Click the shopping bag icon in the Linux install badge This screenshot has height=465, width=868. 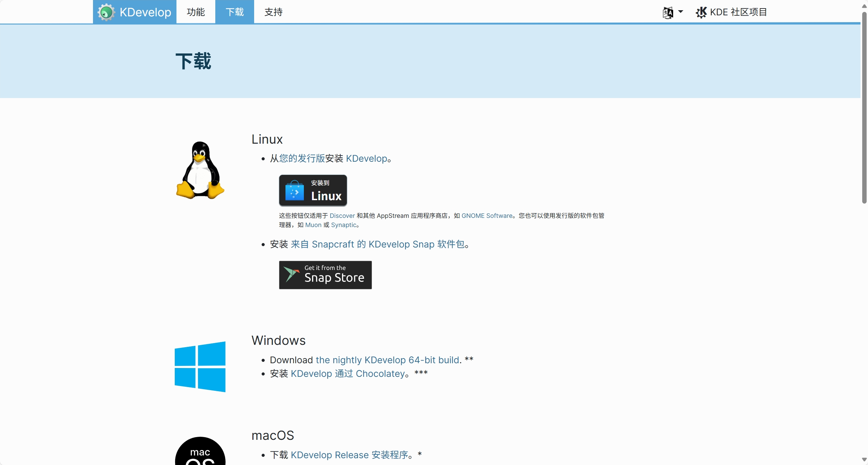click(294, 191)
